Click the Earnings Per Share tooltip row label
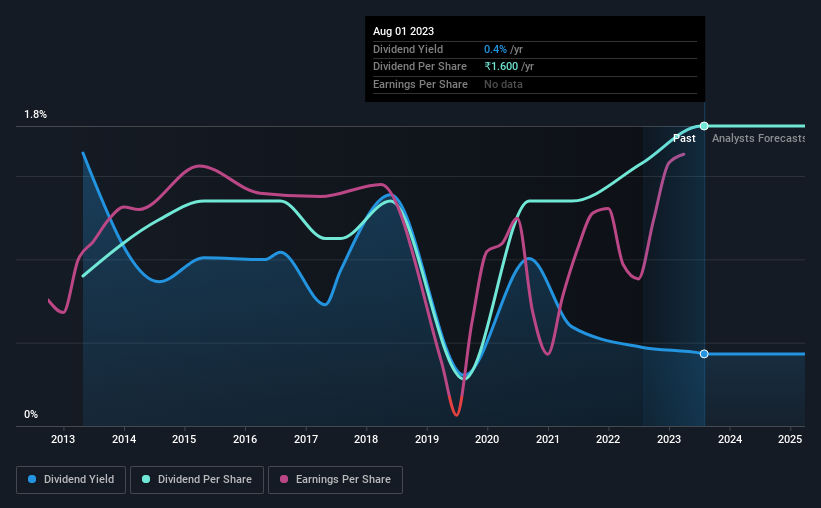The width and height of the screenshot is (821, 508). (420, 84)
